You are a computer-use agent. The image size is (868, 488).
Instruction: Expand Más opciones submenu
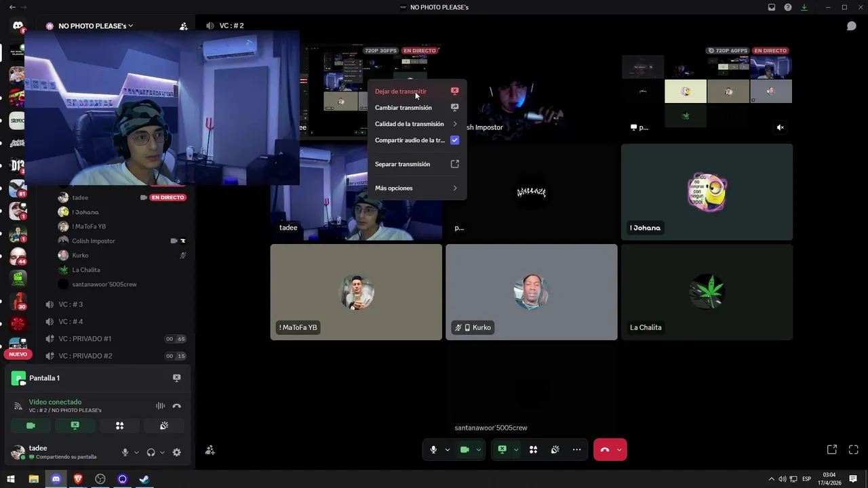(416, 188)
